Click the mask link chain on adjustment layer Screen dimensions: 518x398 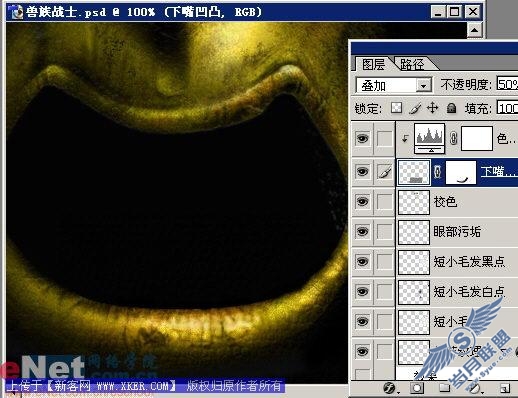[x=453, y=138]
